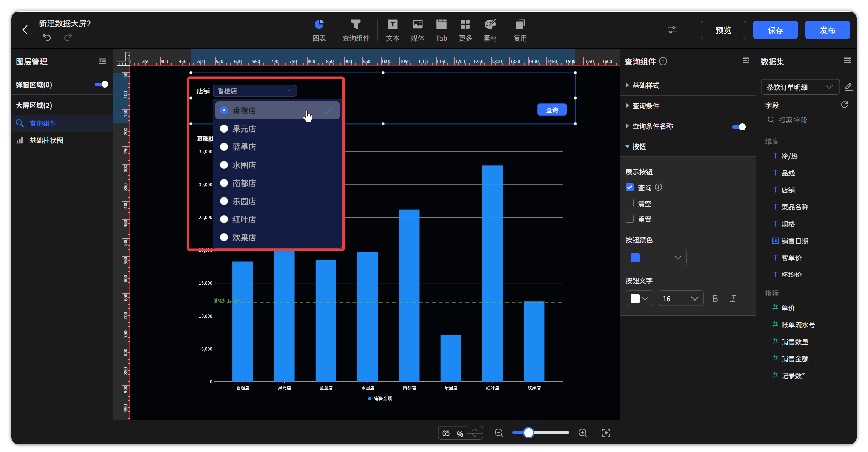Refresh the 字段 field list
This screenshot has height=452, width=868.
coord(845,105)
